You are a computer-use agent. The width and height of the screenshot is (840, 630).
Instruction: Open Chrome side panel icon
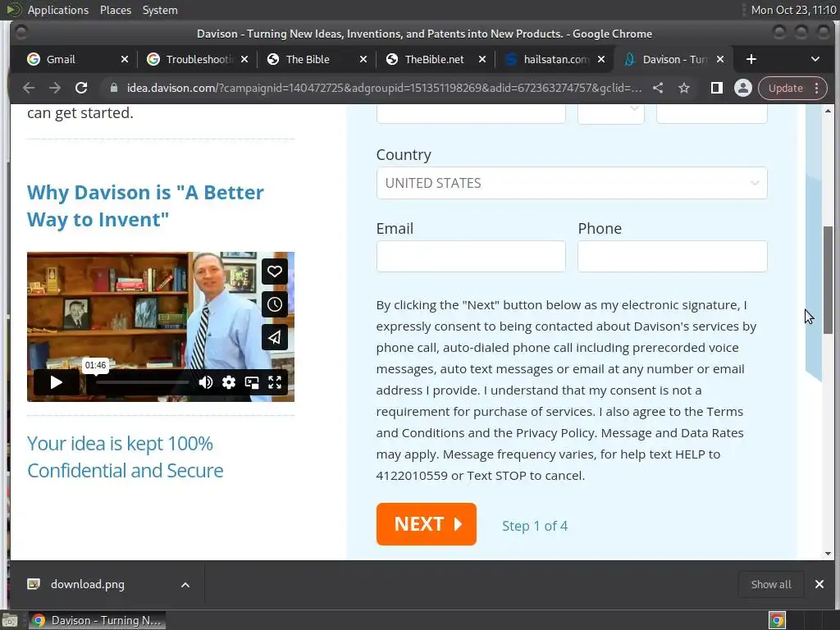(x=717, y=88)
